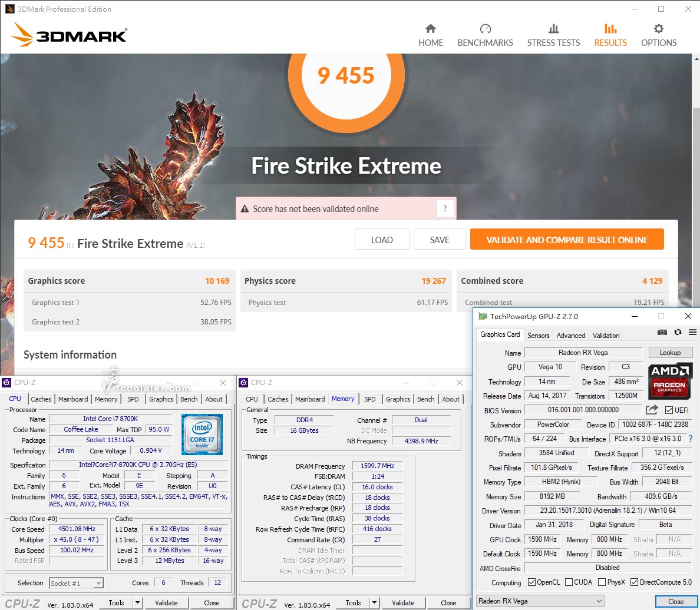
Task: Expand the Tools arrow in left CPU-Z
Action: tap(137, 603)
